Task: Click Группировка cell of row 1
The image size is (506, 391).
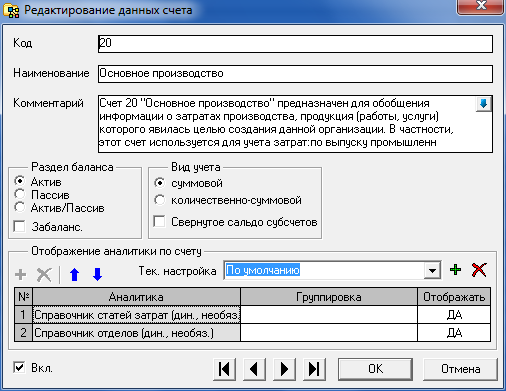Action: pos(329,315)
